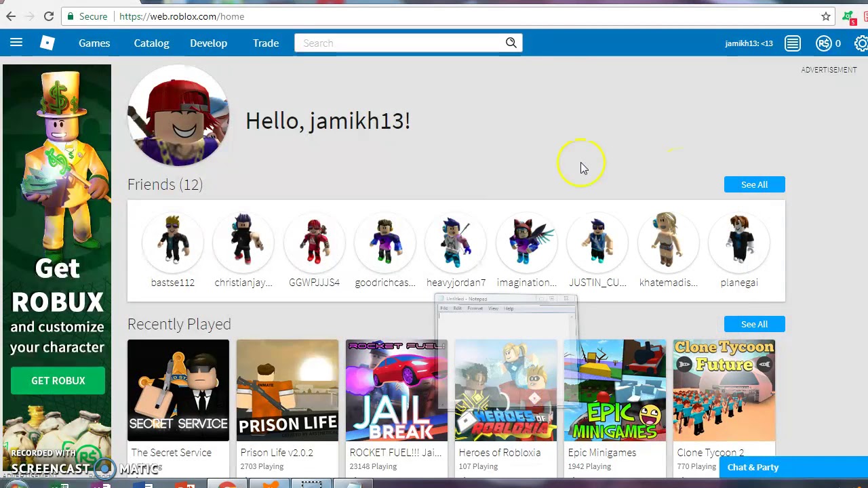Open the settings gear icon

pyautogui.click(x=861, y=43)
